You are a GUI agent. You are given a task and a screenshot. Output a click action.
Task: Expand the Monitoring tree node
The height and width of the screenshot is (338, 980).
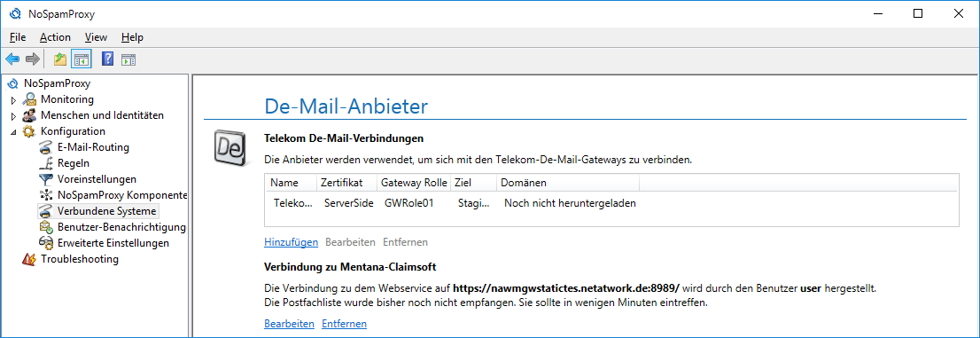(x=14, y=99)
